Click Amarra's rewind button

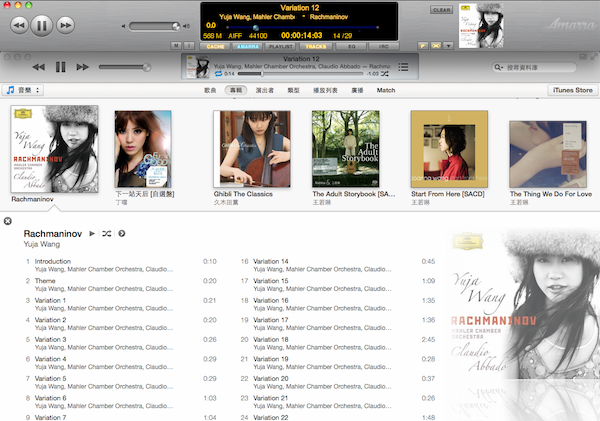[19, 26]
